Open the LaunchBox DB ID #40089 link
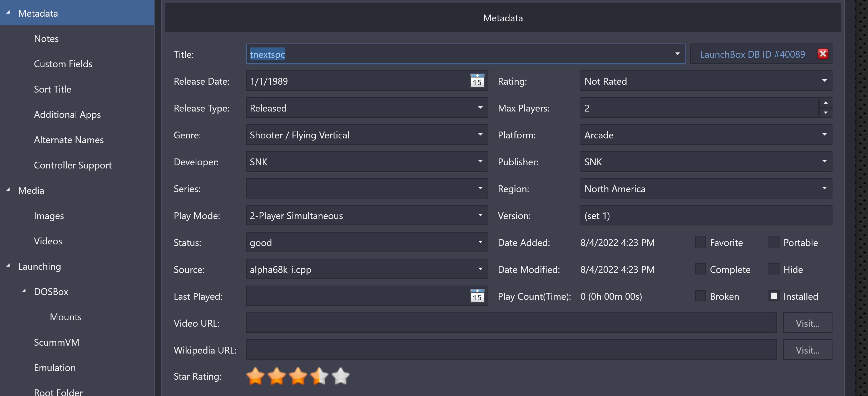Viewport: 868px width, 396px height. point(752,54)
